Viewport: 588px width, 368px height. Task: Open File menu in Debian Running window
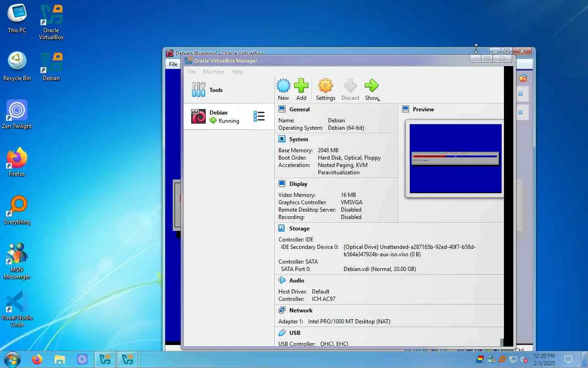click(173, 64)
